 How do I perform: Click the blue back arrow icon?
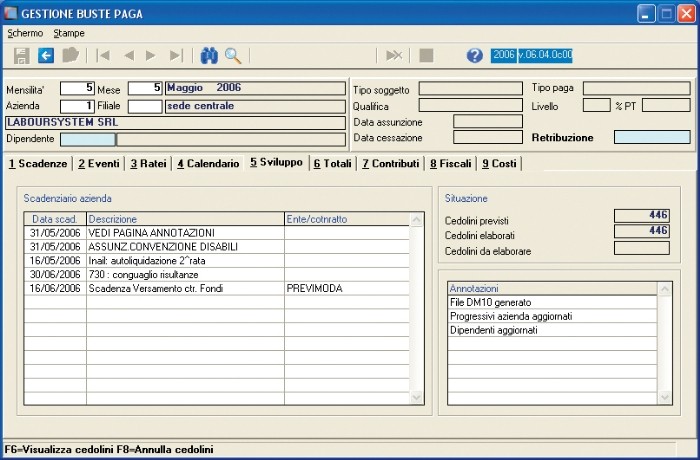(46, 56)
